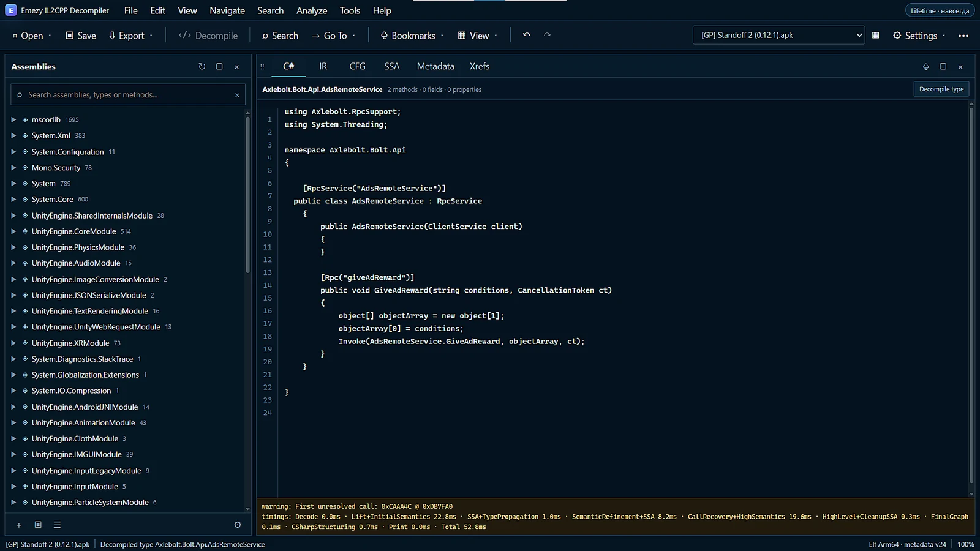
Task: Open the three-dots overflow menu
Action: (963, 36)
